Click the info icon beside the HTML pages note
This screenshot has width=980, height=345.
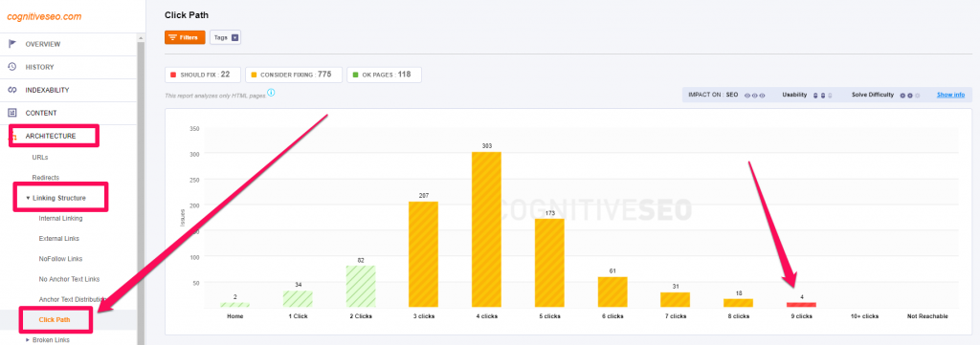(x=271, y=93)
